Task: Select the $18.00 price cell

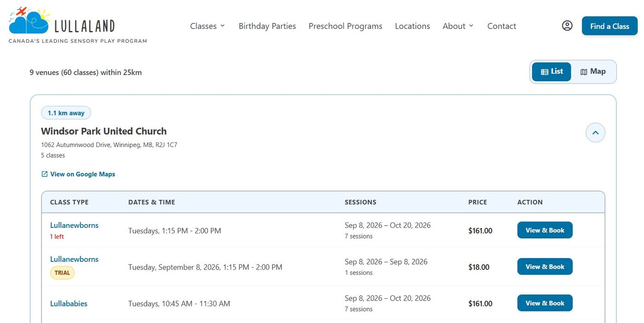Action: coord(479,267)
